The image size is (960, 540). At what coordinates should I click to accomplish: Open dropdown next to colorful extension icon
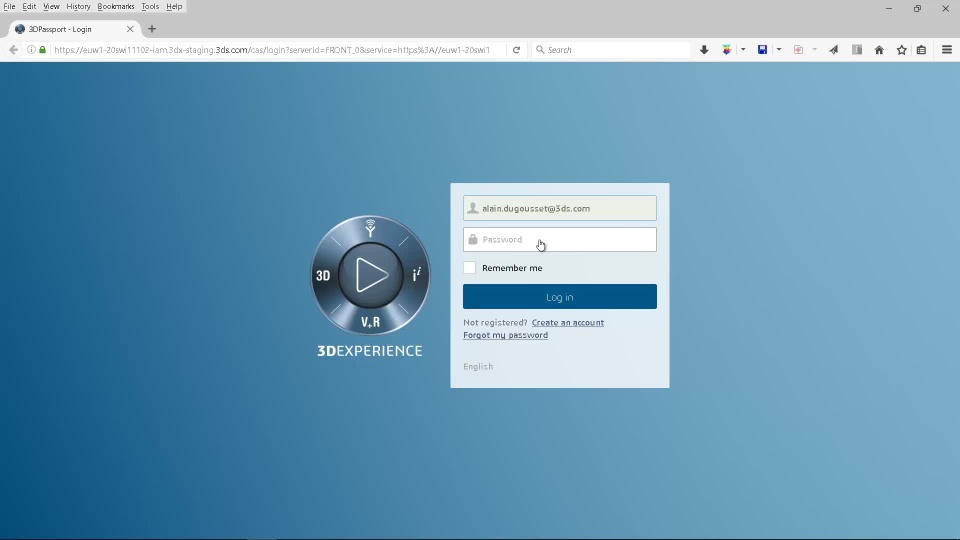[x=743, y=50]
